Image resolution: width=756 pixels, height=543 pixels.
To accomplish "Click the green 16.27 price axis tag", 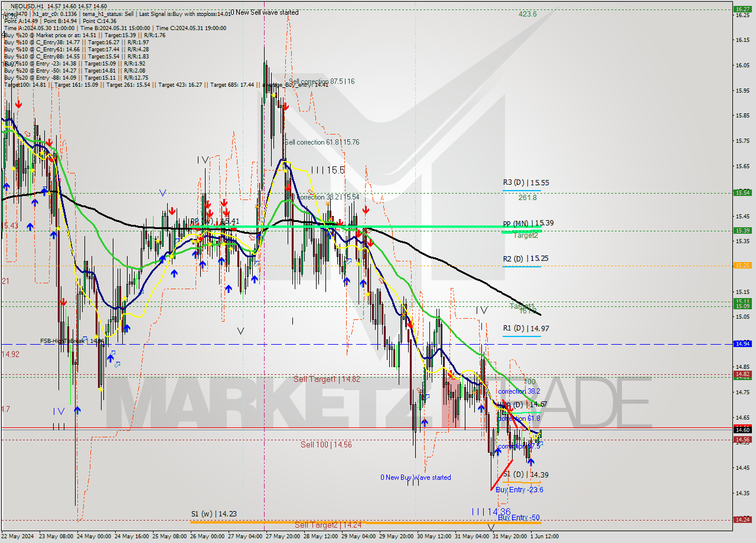I will tap(742, 9).
